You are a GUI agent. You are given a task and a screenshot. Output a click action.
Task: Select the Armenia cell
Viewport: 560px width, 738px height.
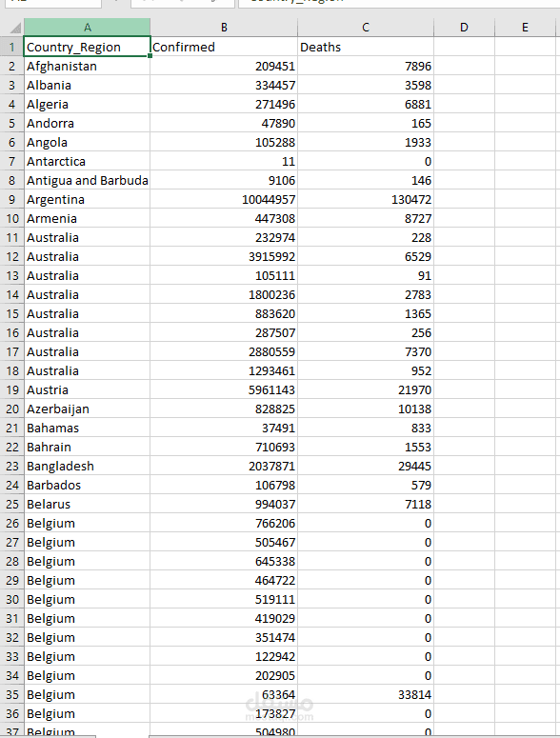87,218
